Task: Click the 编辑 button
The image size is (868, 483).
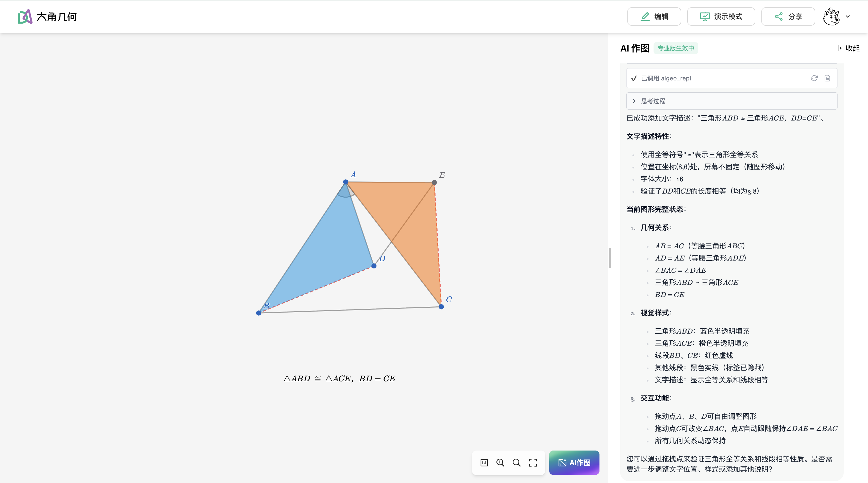Action: tap(654, 16)
